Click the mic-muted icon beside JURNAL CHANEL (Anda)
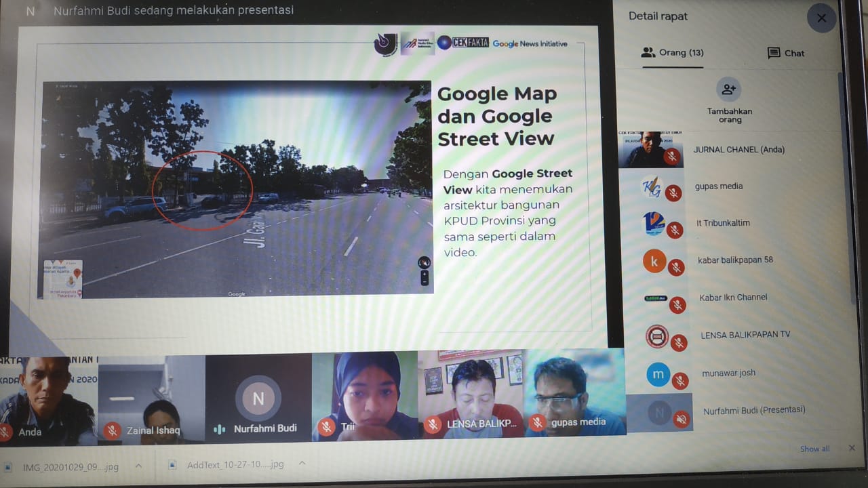This screenshot has height=488, width=868. point(671,157)
